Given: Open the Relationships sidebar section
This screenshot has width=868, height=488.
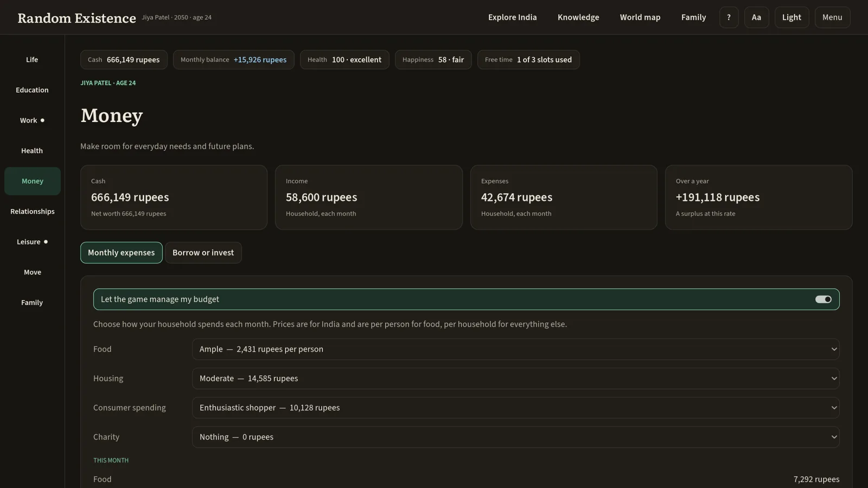Looking at the screenshot, I should [32, 211].
